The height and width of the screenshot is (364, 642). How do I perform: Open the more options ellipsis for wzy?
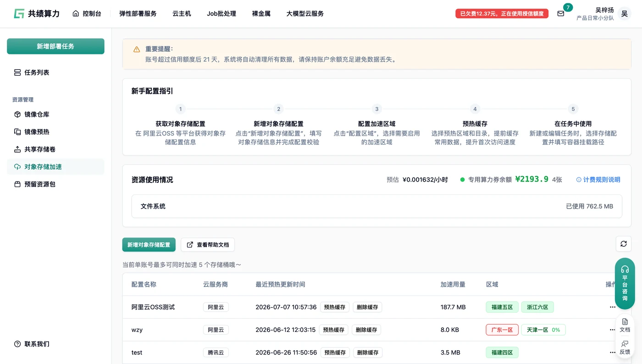(x=613, y=330)
